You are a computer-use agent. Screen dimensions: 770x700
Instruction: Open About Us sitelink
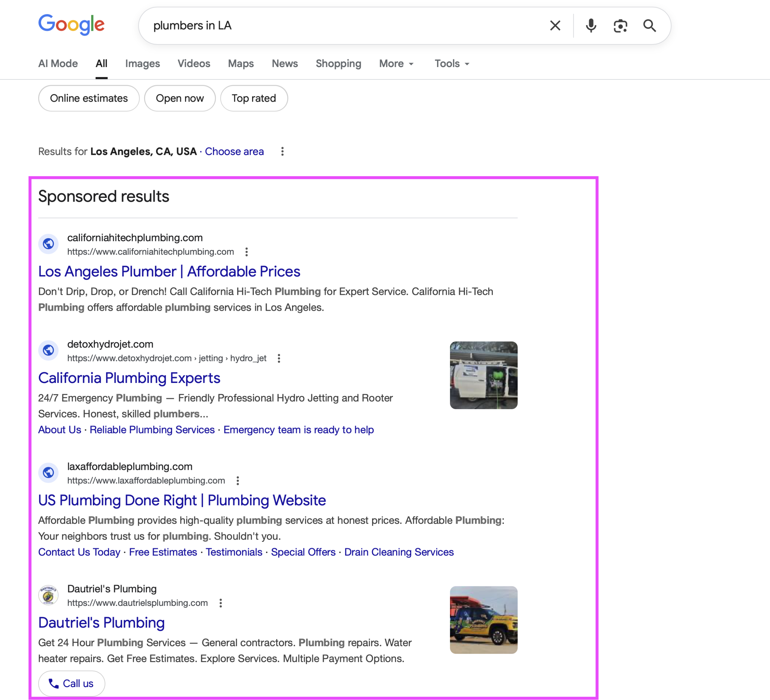click(60, 430)
